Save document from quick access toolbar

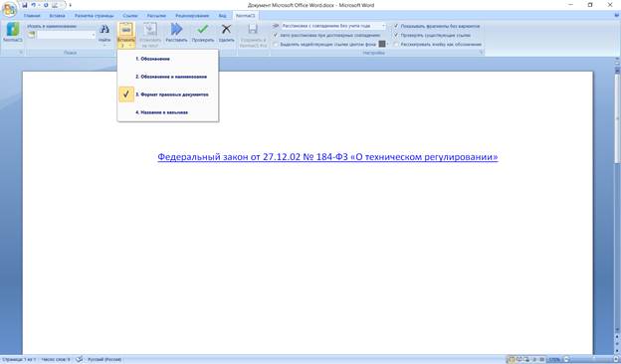tap(24, 5)
